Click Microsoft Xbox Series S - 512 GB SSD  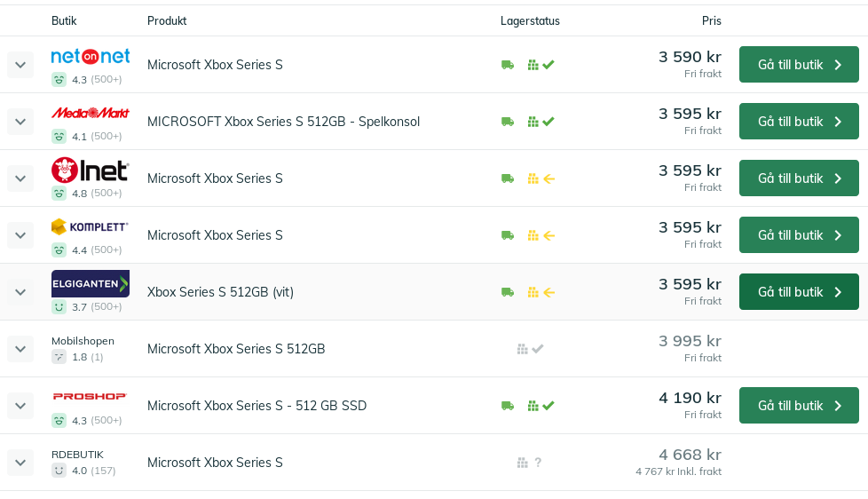256,406
